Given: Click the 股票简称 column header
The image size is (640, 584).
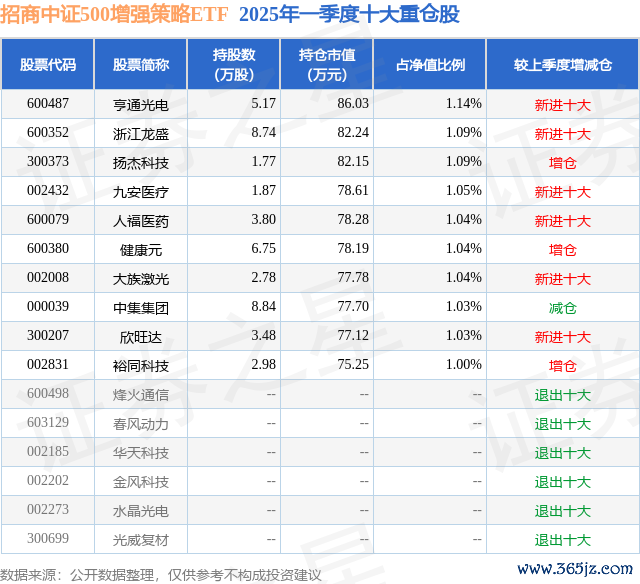Looking at the screenshot, I should pyautogui.click(x=141, y=65).
